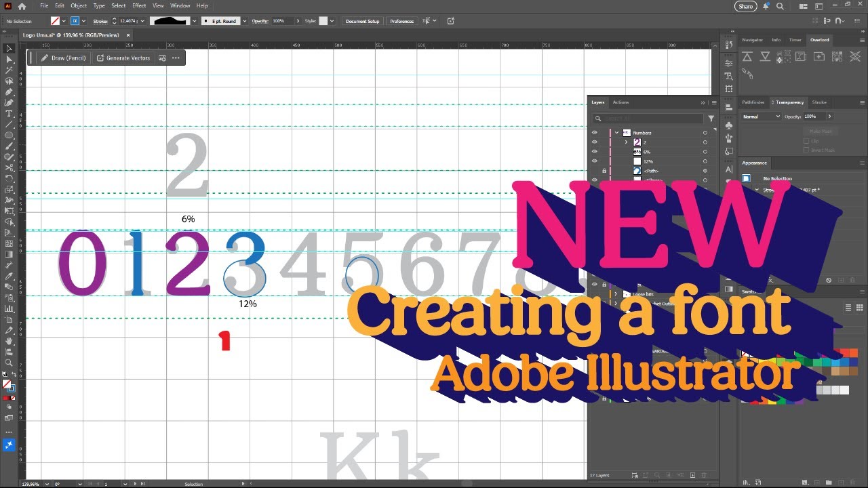The image size is (868, 488).
Task: Select the Type tool
Action: (x=9, y=114)
